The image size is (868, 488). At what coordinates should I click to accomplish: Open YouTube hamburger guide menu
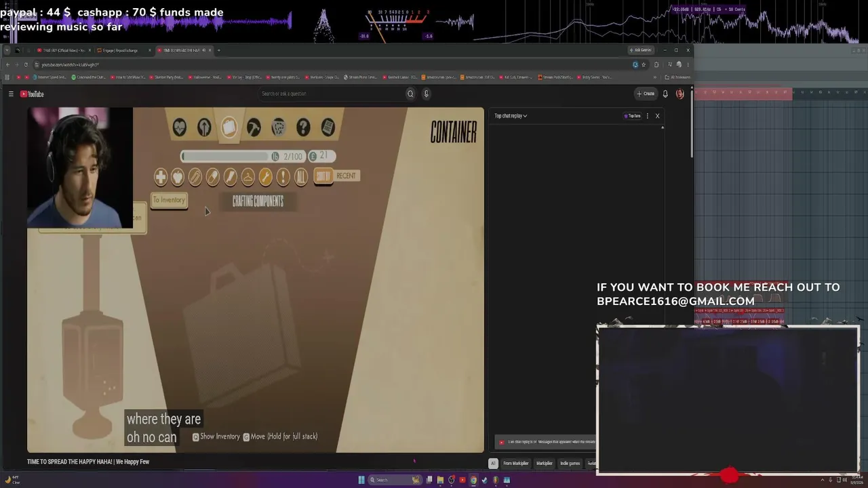pos(11,94)
